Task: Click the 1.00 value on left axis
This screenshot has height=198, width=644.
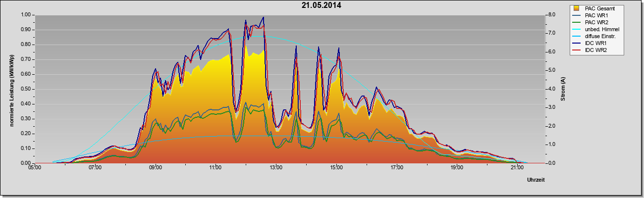Action: click(x=26, y=15)
